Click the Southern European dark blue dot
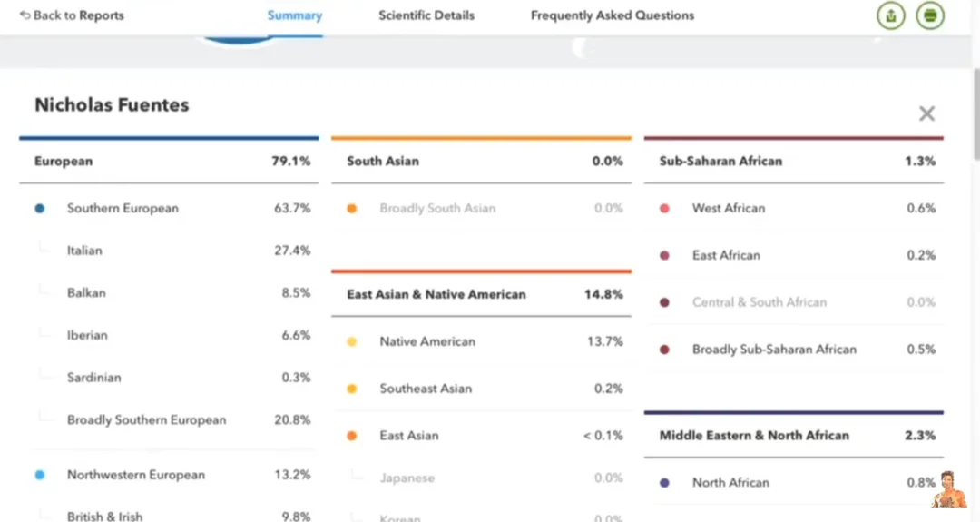Screen dimensions: 980x522 (40, 209)
